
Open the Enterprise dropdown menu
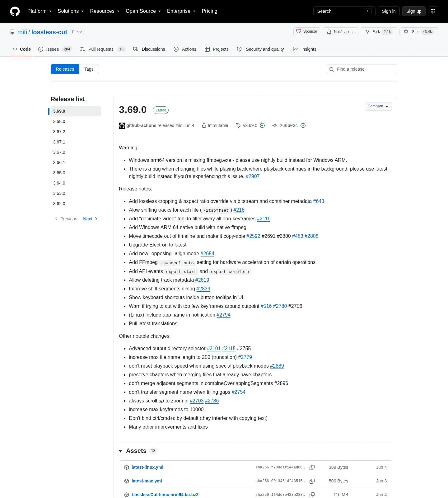tap(181, 11)
